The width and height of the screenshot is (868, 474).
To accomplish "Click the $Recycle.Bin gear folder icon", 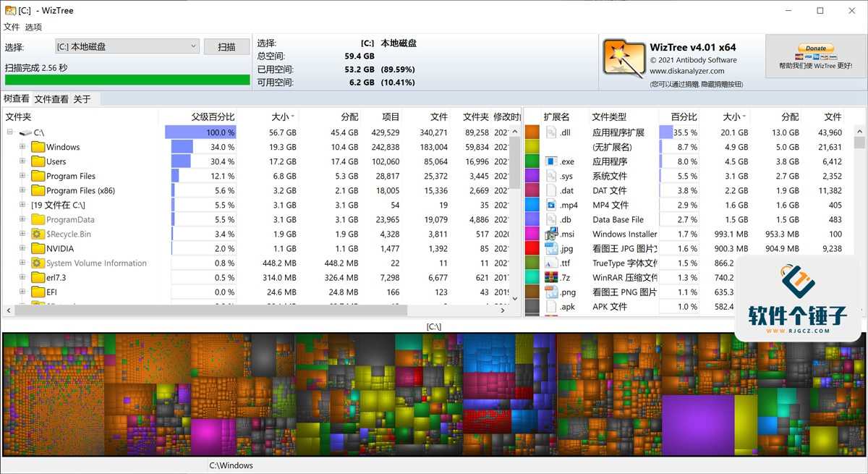I will [x=38, y=234].
